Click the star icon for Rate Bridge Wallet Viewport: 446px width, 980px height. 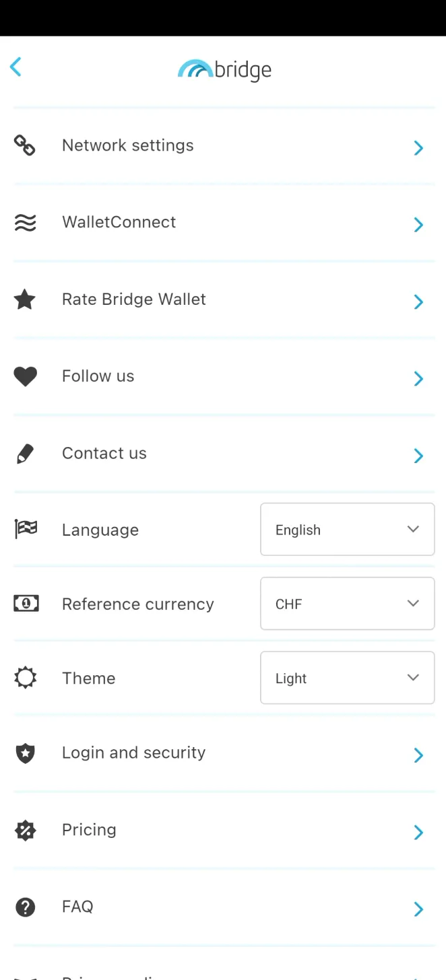point(25,300)
